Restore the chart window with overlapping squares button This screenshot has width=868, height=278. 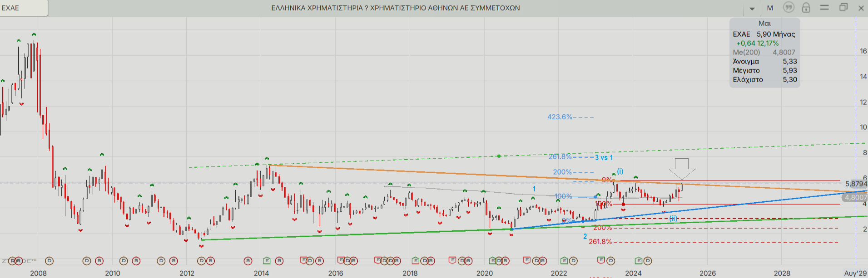click(843, 7)
